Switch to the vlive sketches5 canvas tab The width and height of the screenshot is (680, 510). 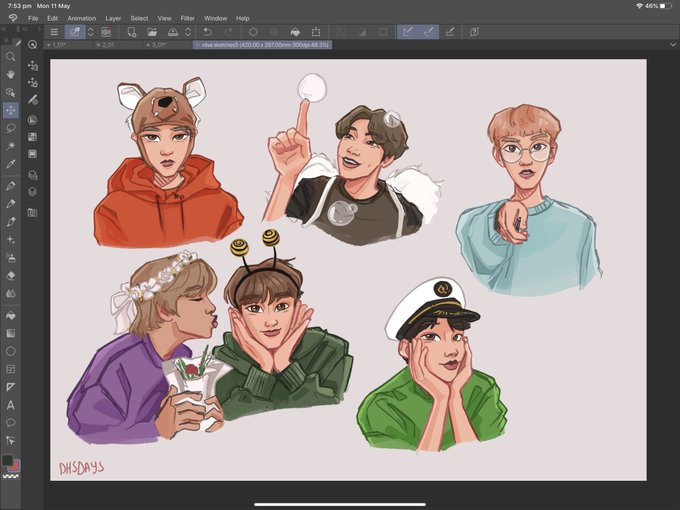tap(263, 45)
